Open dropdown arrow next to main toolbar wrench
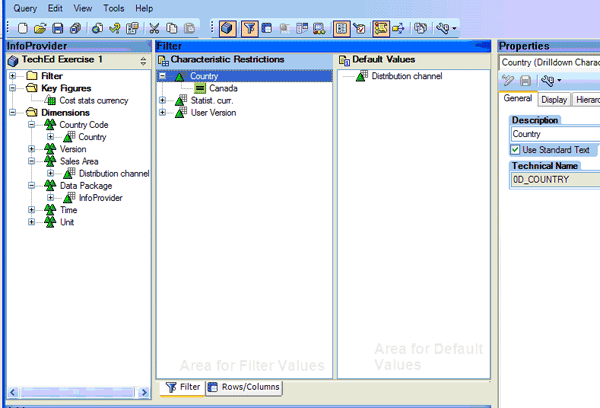The height and width of the screenshot is (408, 600). 454,29
